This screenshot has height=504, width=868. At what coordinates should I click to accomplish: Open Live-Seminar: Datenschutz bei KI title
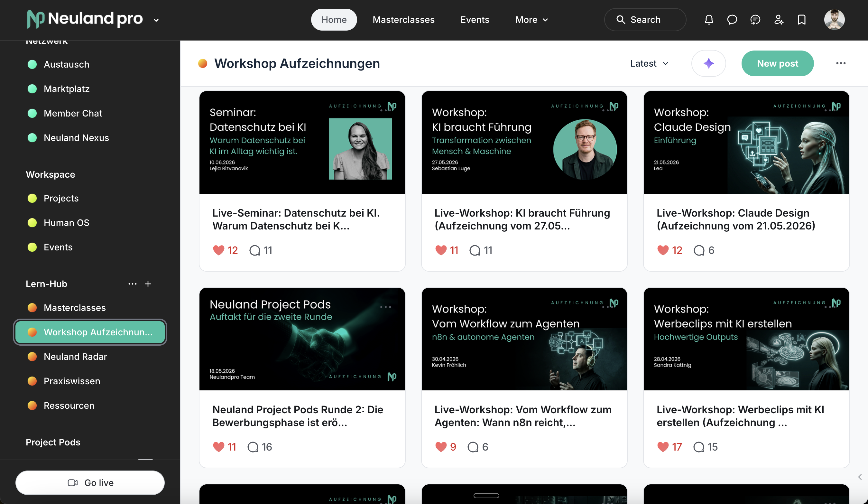296,219
